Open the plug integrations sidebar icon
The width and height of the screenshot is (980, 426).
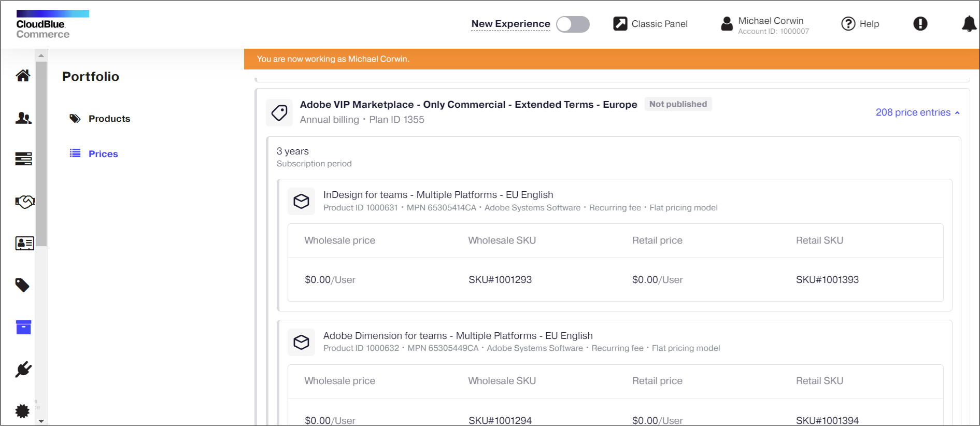coord(23,370)
